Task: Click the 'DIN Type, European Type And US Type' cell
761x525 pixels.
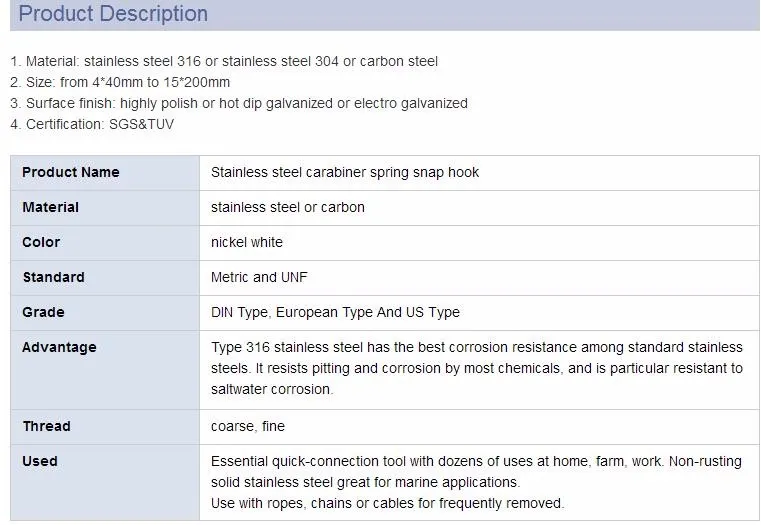Action: tap(335, 312)
